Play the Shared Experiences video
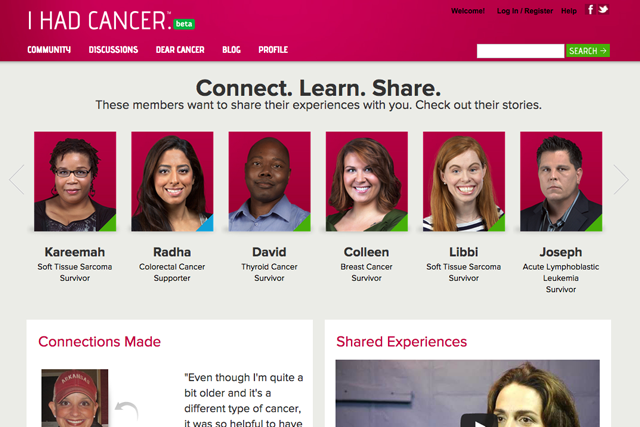The height and width of the screenshot is (427, 640). 479,421
